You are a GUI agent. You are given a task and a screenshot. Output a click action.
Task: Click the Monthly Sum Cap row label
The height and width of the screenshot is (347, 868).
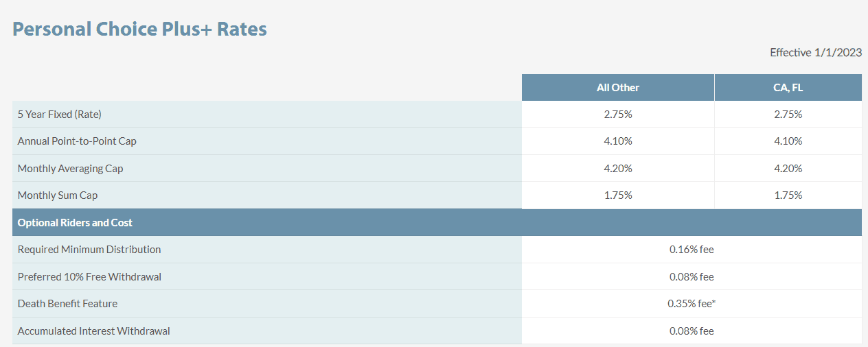click(x=58, y=195)
